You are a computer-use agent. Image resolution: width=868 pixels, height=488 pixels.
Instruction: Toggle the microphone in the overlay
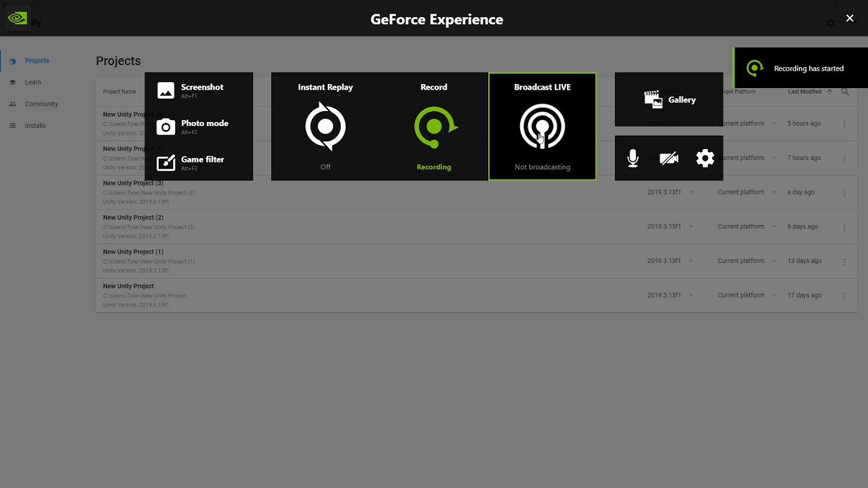click(x=633, y=159)
